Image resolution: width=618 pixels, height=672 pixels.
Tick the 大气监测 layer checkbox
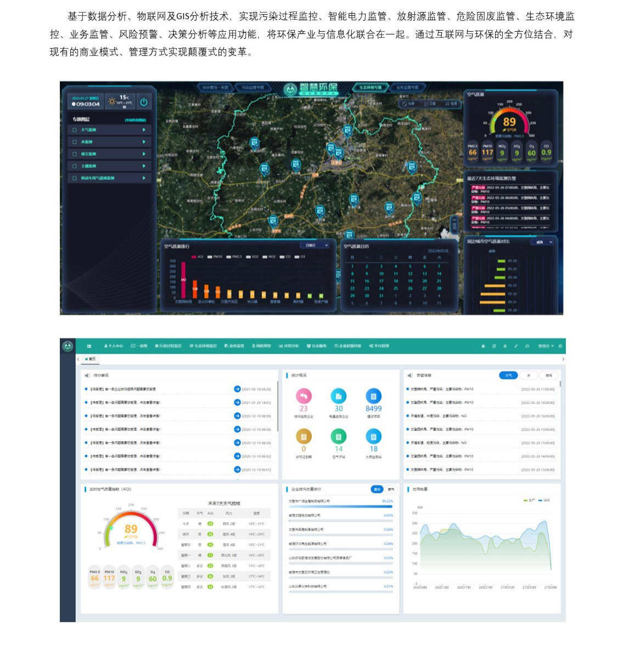click(x=75, y=130)
